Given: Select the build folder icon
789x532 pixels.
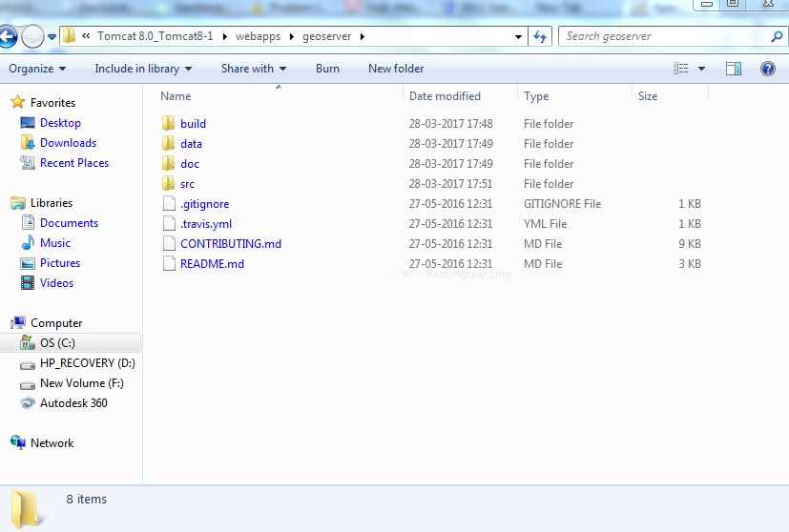Looking at the screenshot, I should pyautogui.click(x=168, y=124).
